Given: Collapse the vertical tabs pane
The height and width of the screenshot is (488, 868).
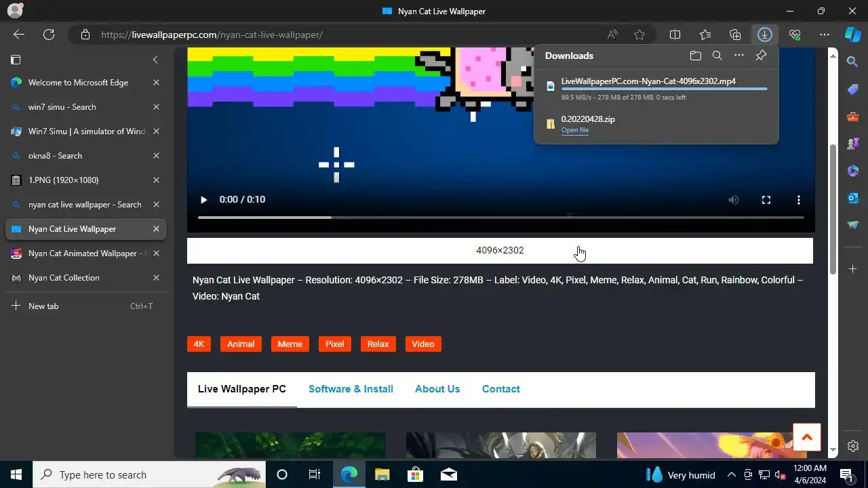Looking at the screenshot, I should click(x=155, y=60).
